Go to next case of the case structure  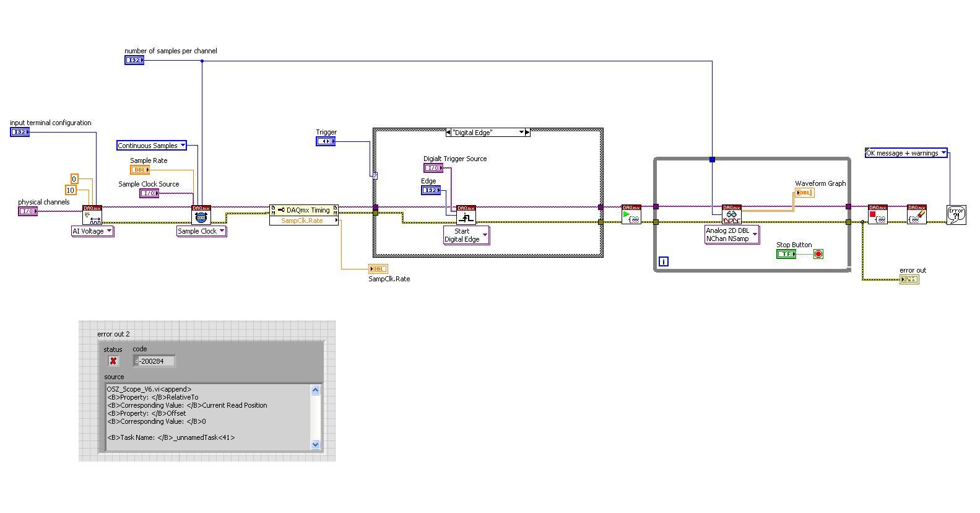pos(527,133)
